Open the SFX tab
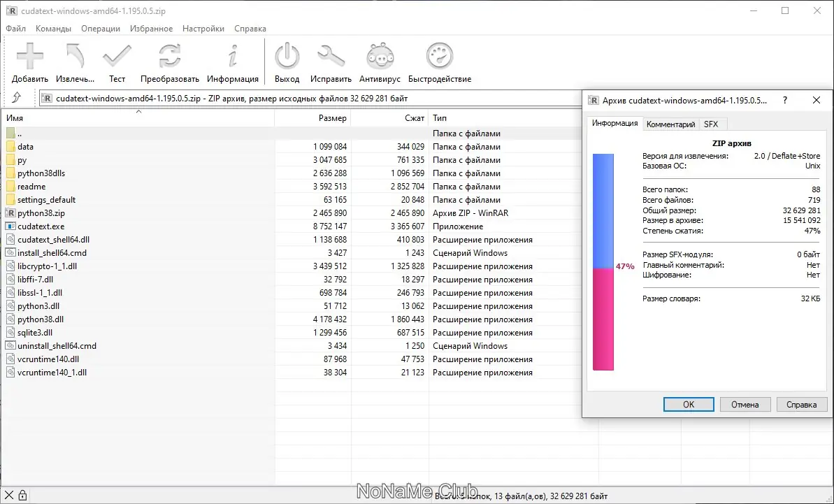The image size is (834, 504). click(x=712, y=124)
